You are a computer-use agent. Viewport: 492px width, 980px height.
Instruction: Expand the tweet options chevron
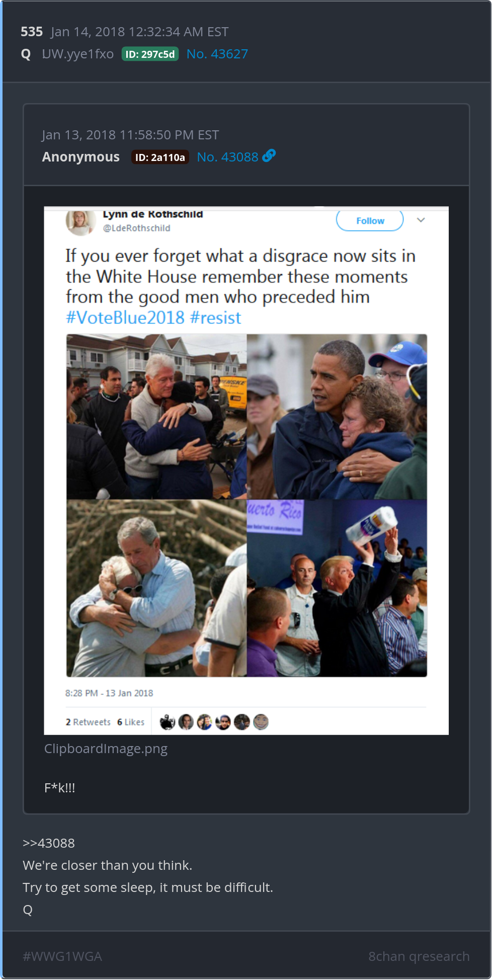click(x=421, y=220)
